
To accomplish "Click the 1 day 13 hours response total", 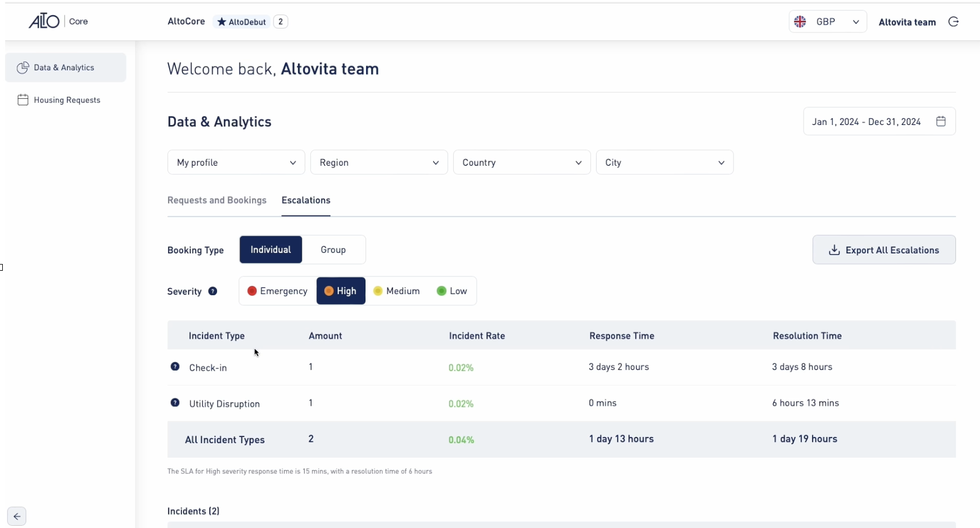I will (621, 439).
